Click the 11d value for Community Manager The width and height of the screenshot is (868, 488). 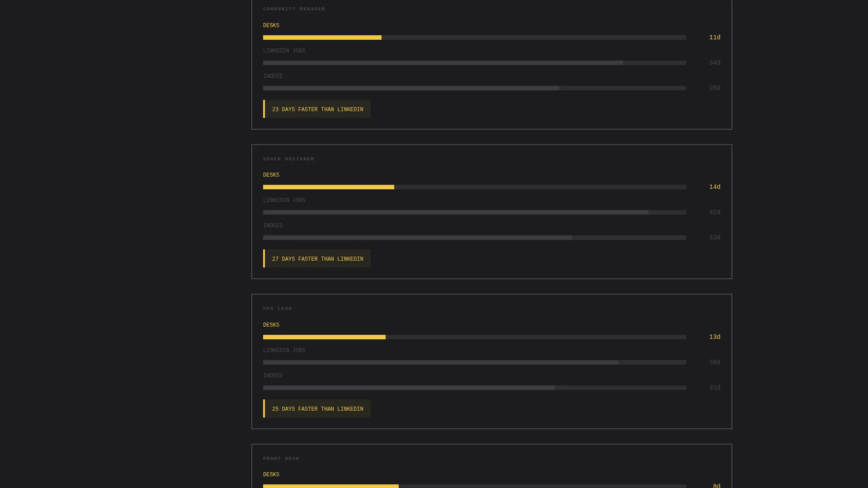pyautogui.click(x=715, y=38)
